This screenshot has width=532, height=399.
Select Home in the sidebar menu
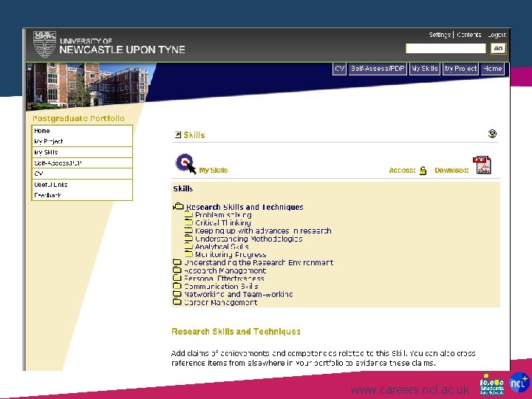click(82, 131)
